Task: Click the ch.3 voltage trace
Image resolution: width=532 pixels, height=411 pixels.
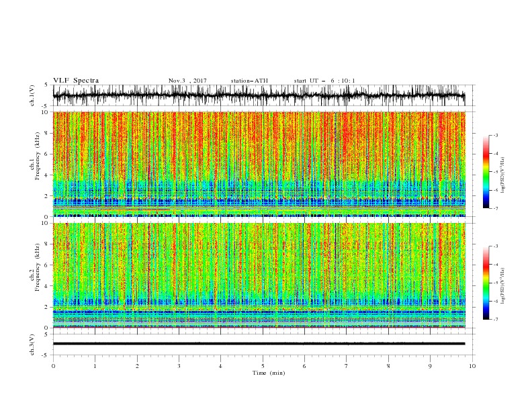Action: [259, 344]
